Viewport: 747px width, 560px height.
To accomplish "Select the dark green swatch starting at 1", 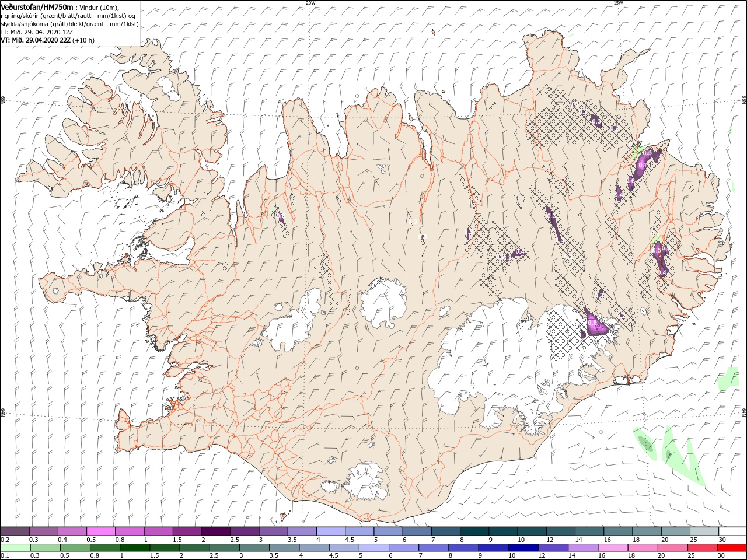I will point(134,548).
